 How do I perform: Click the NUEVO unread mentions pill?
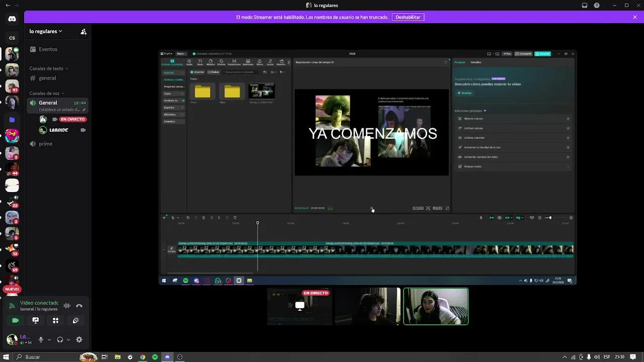pyautogui.click(x=12, y=289)
